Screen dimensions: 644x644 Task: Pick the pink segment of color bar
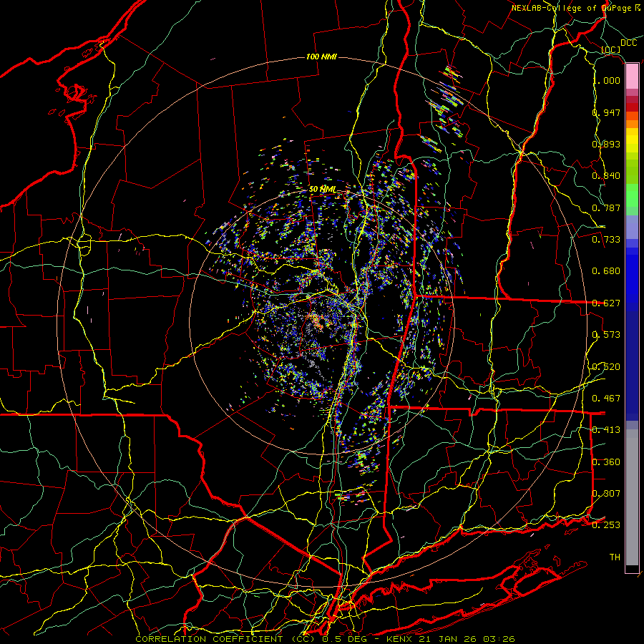tap(632, 77)
